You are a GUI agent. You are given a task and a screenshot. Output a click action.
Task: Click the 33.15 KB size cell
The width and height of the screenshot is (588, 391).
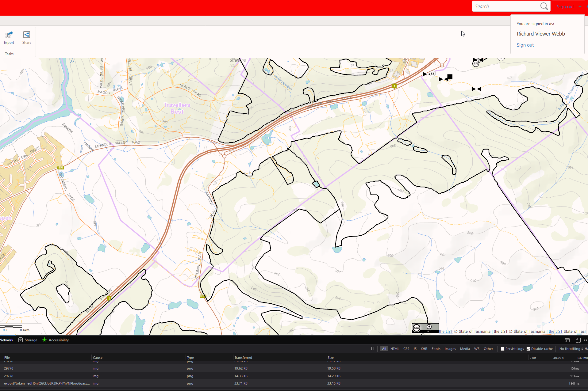[334, 383]
